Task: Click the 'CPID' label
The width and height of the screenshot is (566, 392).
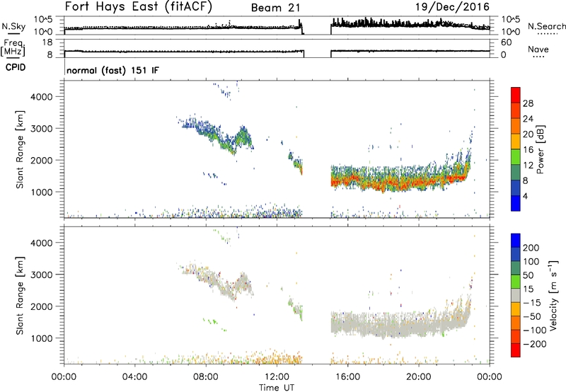Action: click(16, 67)
